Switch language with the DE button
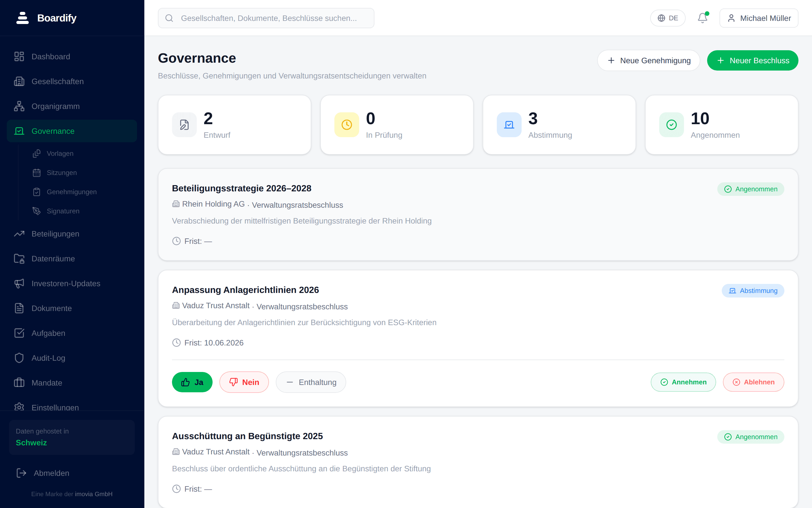 click(x=668, y=18)
